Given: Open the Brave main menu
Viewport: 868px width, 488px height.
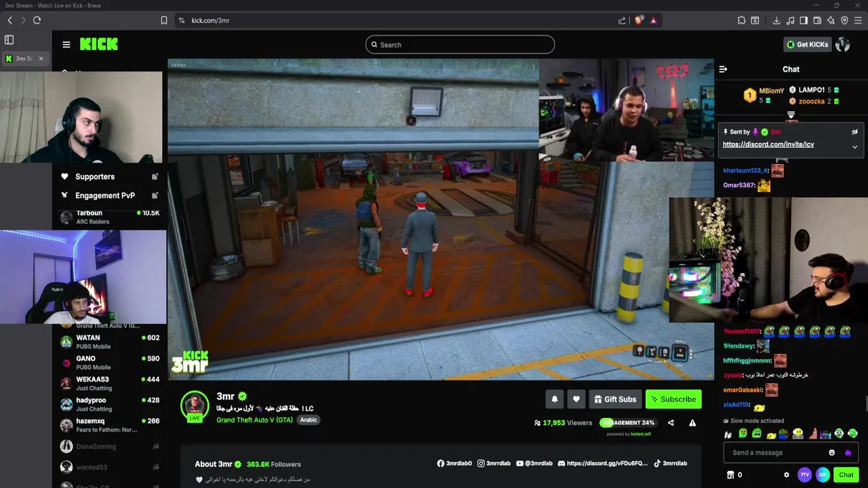Looking at the screenshot, I should (858, 20).
